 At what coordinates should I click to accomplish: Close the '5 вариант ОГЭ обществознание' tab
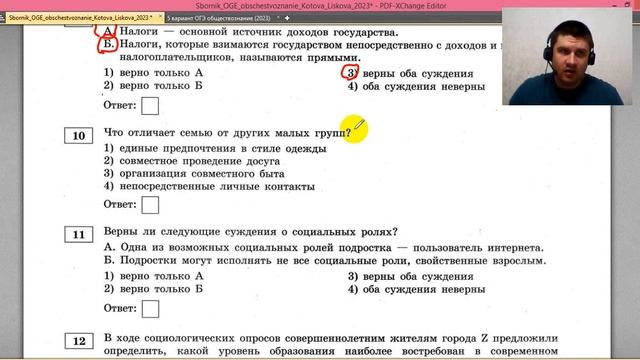(278, 18)
